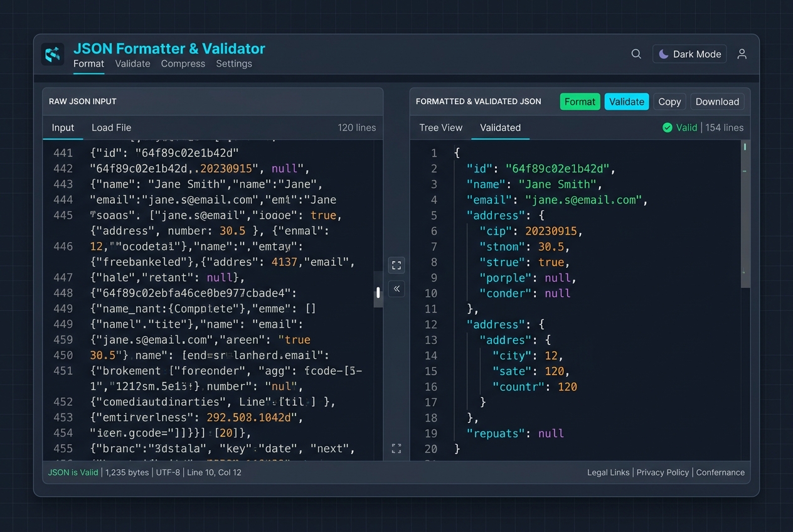This screenshot has height=532, width=793.
Task: Click the lower expand icon between panels
Action: coord(396,449)
